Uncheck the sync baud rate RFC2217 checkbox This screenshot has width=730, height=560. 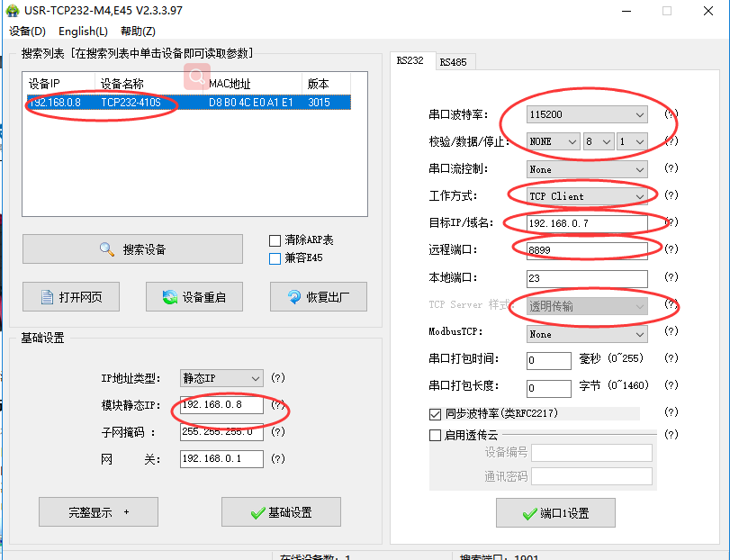pyautogui.click(x=436, y=413)
